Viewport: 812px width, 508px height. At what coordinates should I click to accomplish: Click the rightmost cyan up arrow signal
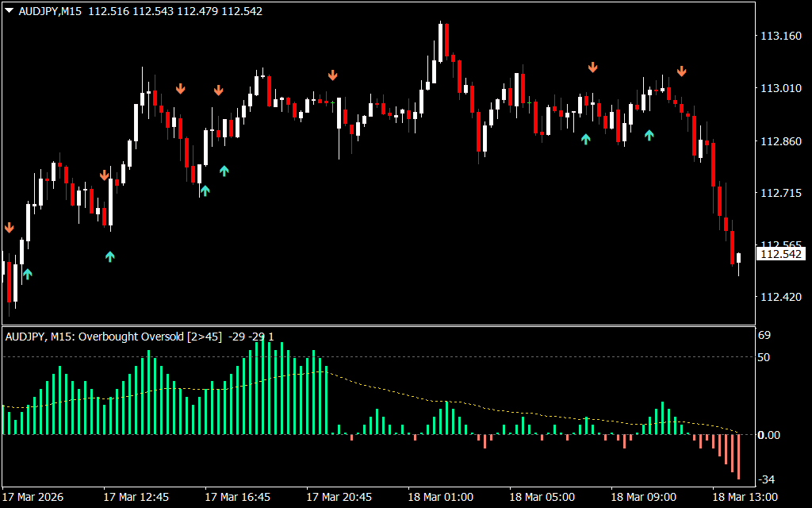(649, 135)
